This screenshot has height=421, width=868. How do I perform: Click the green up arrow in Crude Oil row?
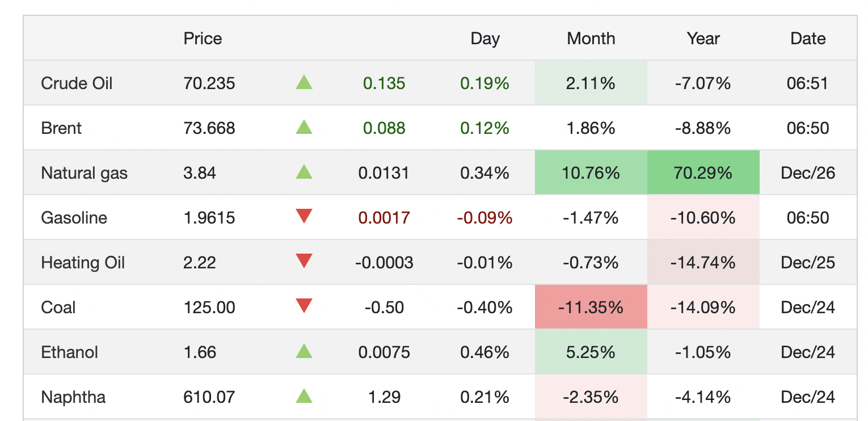coord(304,83)
